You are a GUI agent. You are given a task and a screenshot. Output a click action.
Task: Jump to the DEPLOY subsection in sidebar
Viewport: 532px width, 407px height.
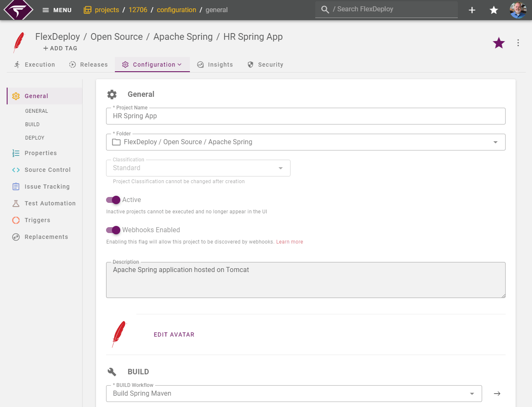click(35, 138)
